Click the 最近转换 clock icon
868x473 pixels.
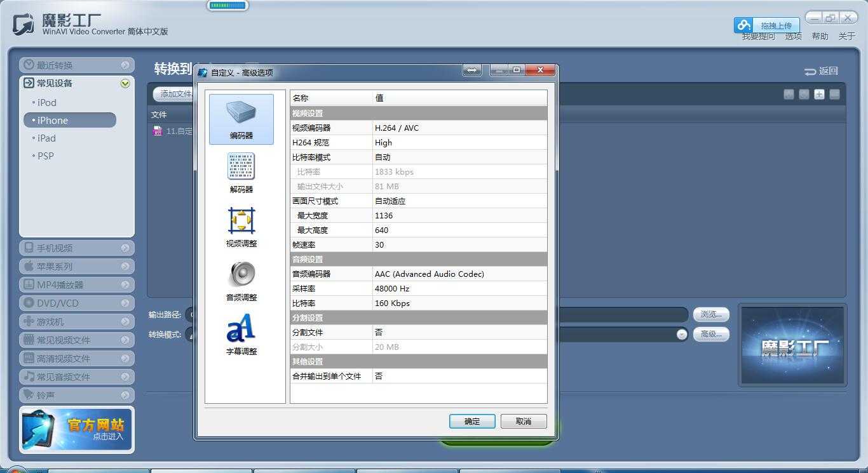(x=29, y=65)
